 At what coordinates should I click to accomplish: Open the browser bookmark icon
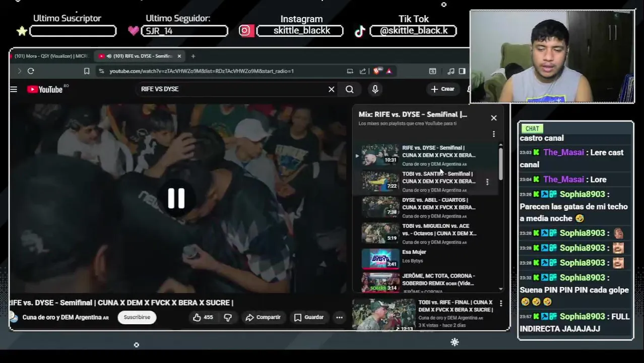click(x=87, y=71)
